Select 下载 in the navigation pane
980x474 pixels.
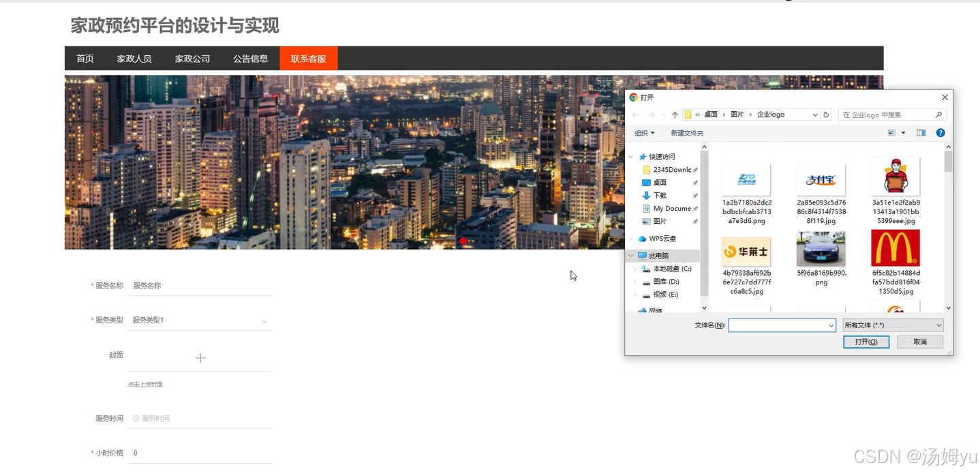pyautogui.click(x=660, y=196)
